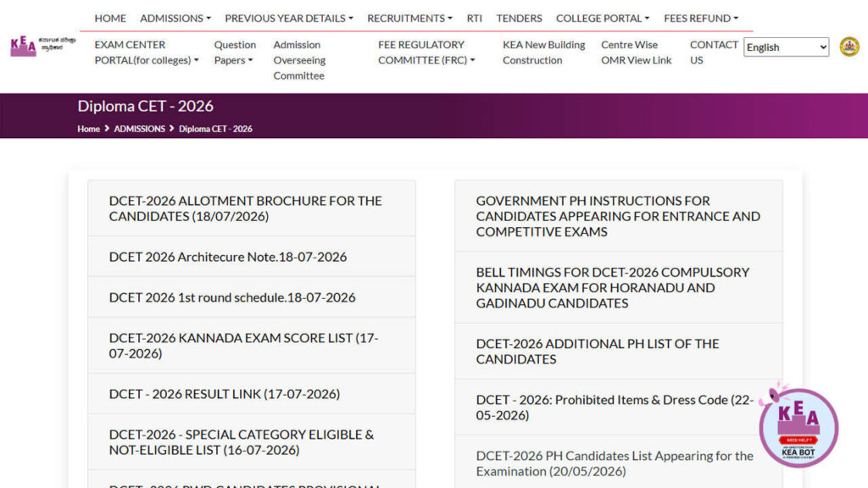Expand the ADMISSIONS menu
The height and width of the screenshot is (488, 868).
pyautogui.click(x=175, y=19)
